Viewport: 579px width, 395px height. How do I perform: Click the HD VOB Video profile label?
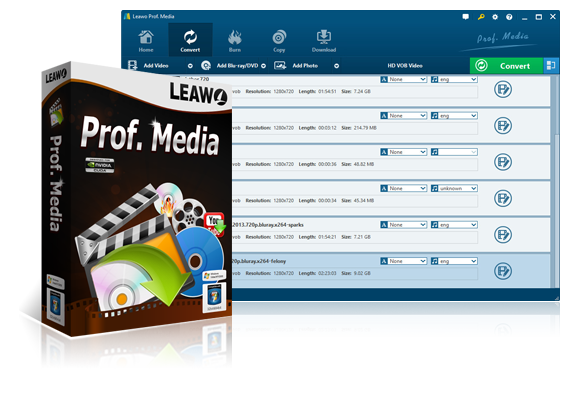405,66
